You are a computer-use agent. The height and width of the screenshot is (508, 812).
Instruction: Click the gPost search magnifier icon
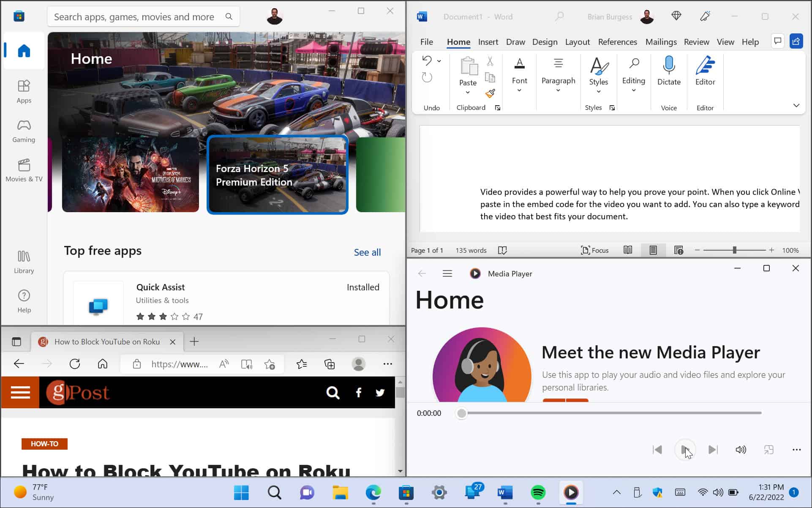[333, 393]
